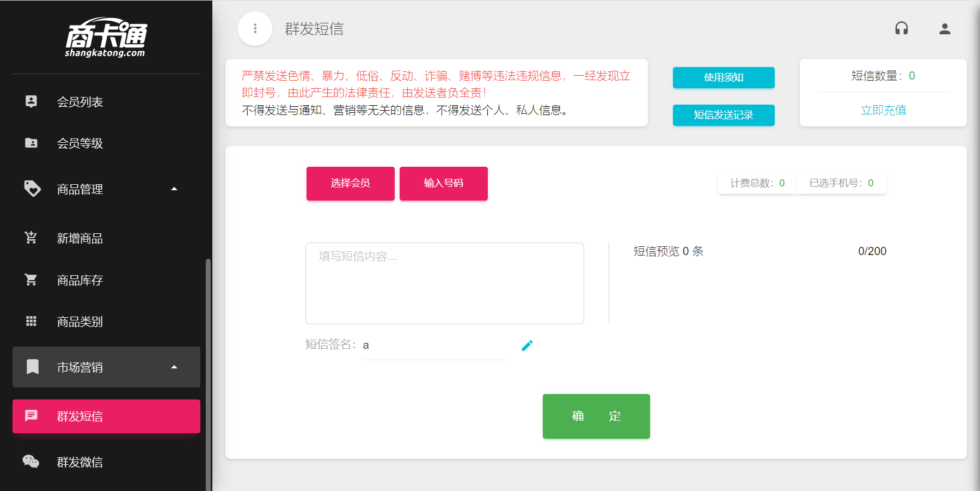Click the shangkatong.com logo
The width and height of the screenshot is (980, 491).
click(x=106, y=37)
